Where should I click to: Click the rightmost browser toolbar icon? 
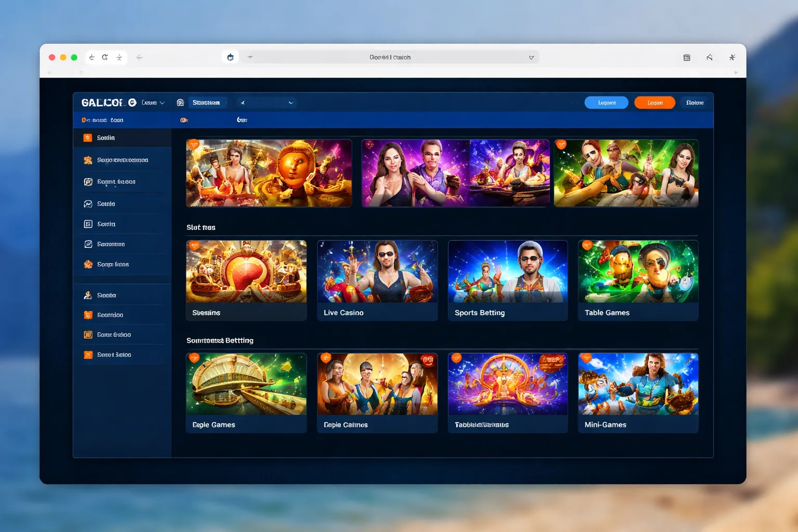732,57
